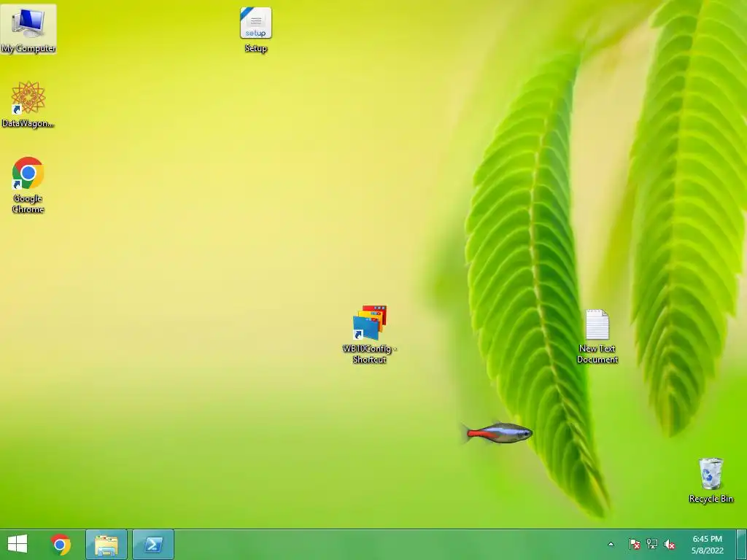Open PowerShell from the taskbar
The height and width of the screenshot is (560, 747).
coord(153,544)
